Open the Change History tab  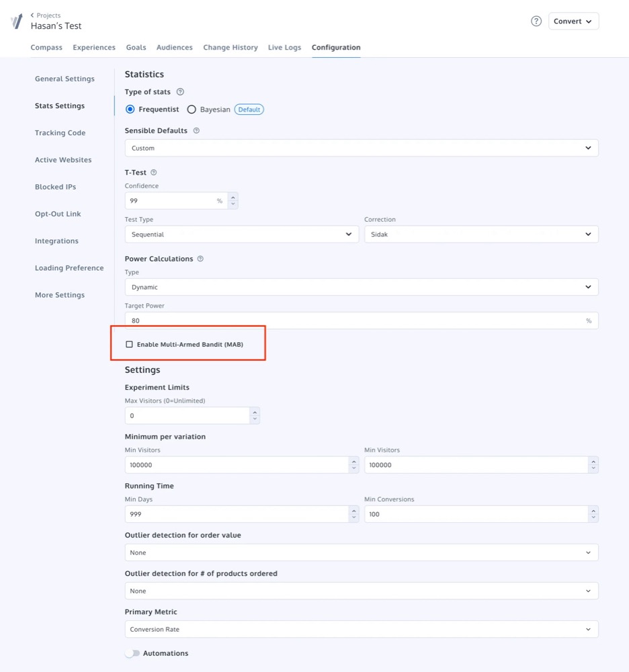[x=230, y=48]
